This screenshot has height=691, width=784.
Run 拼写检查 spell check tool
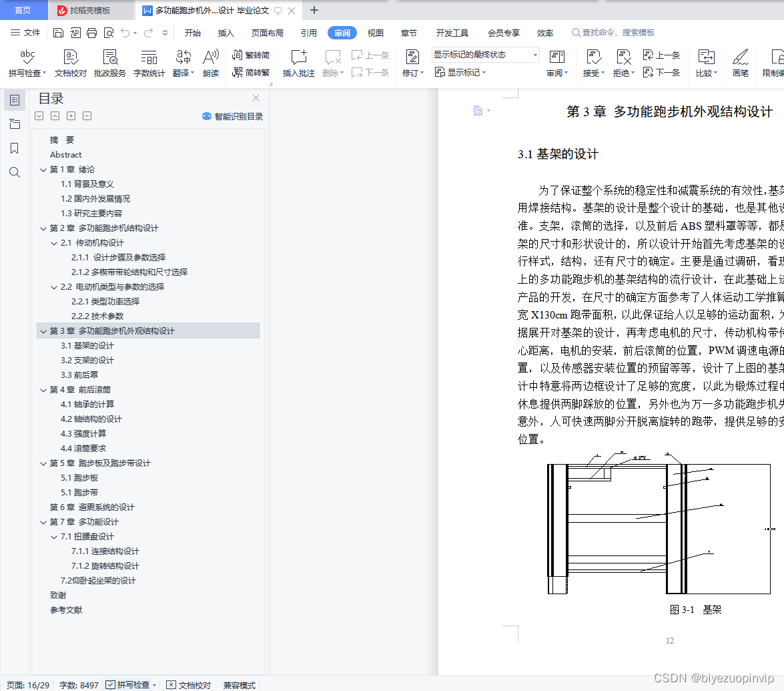[27, 63]
